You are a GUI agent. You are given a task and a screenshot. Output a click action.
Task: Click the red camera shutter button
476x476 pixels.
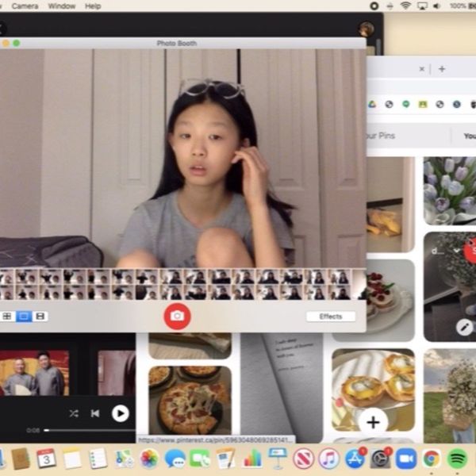pyautogui.click(x=177, y=316)
